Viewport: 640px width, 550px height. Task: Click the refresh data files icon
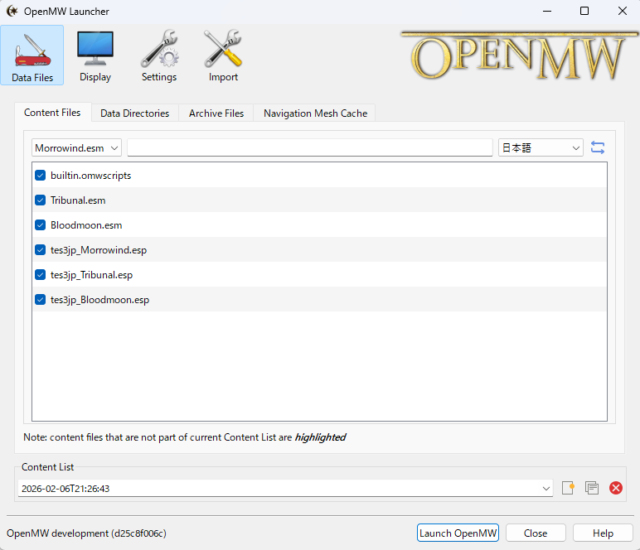[598, 148]
